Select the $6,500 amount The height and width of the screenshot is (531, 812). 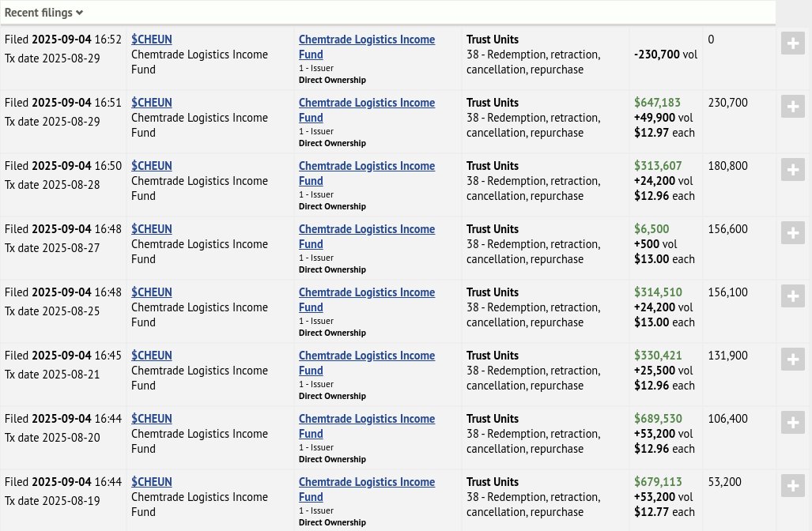[x=651, y=228]
